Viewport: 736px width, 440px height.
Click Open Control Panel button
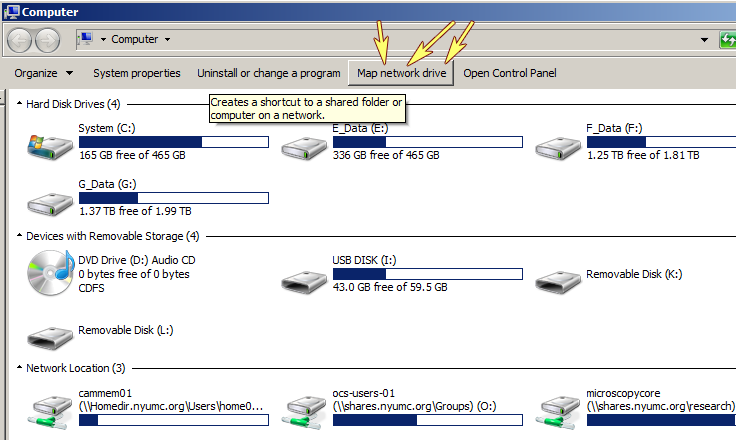(x=509, y=73)
